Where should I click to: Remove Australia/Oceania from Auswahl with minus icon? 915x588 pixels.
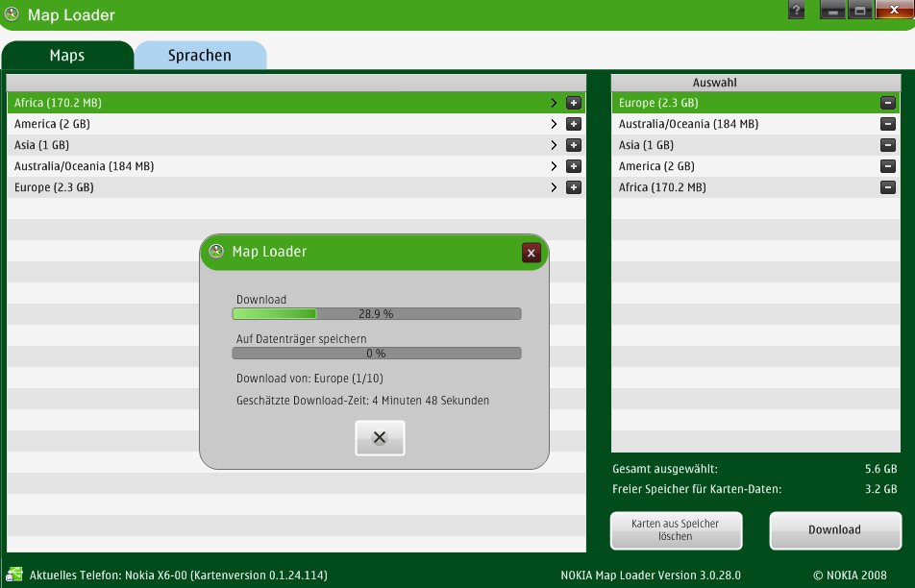pos(887,124)
